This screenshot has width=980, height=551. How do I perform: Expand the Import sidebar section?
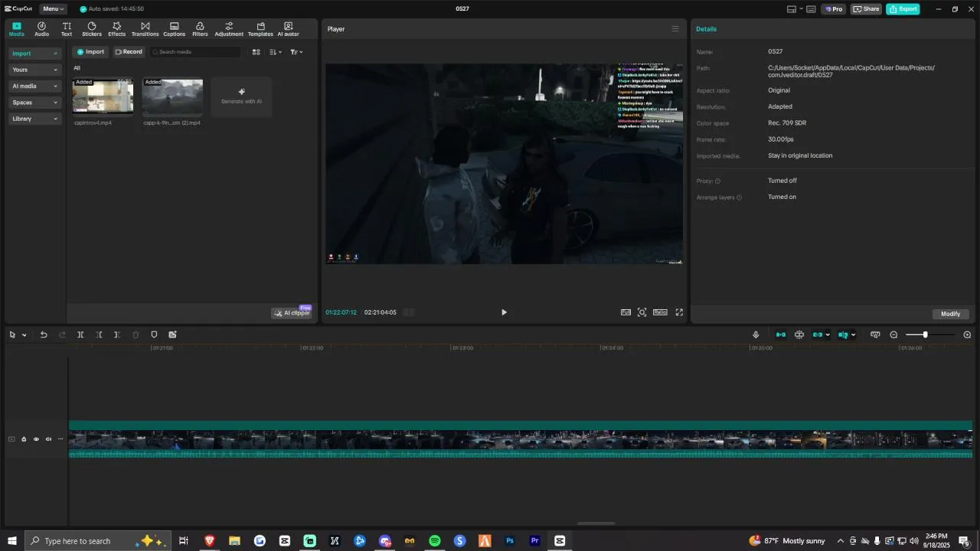[34, 54]
